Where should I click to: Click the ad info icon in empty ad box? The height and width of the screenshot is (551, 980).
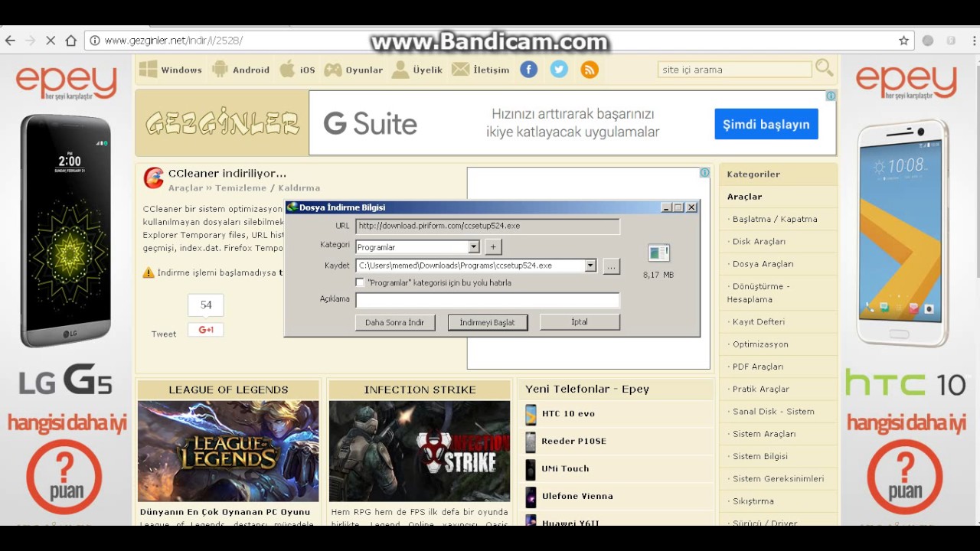pyautogui.click(x=704, y=173)
